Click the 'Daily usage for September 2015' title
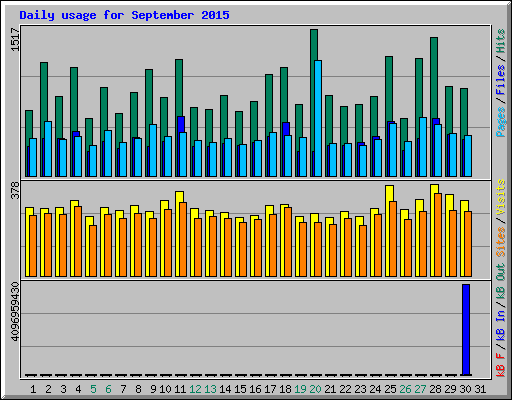 point(124,15)
